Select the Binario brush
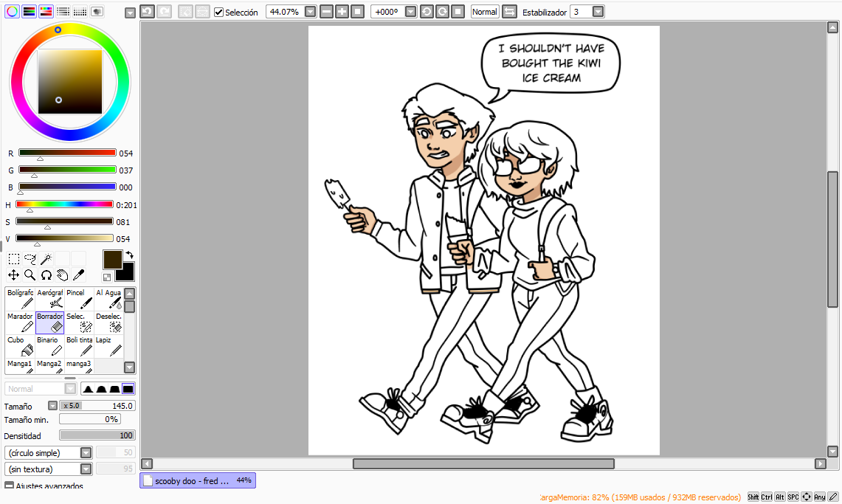 (49, 346)
